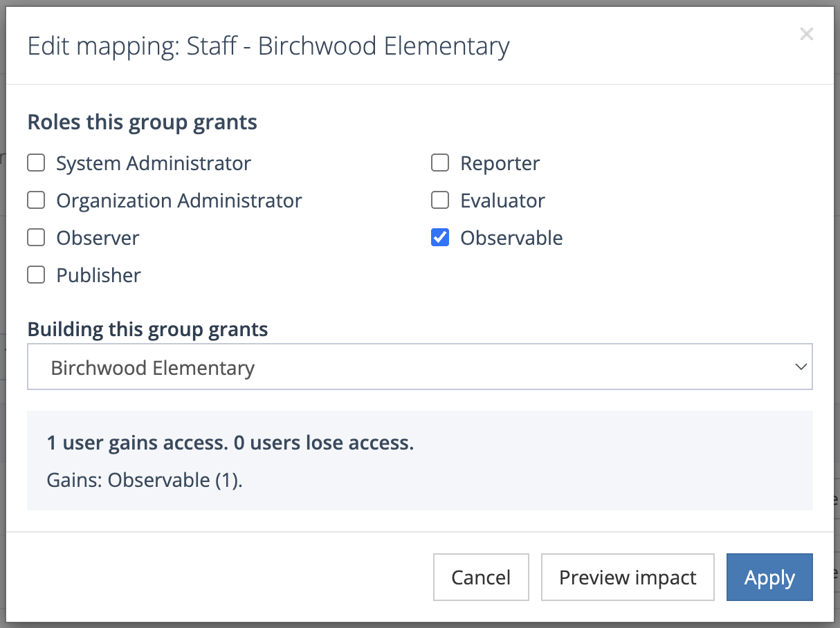Enable the Publisher role checkbox
The height and width of the screenshot is (628, 840).
tap(36, 275)
